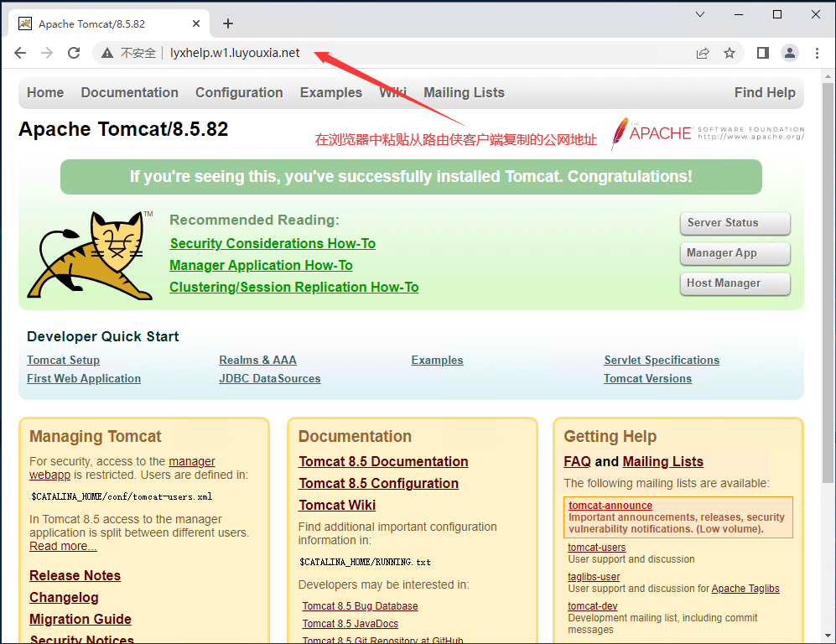Image resolution: width=836 pixels, height=644 pixels.
Task: Open the Apache Taglibs link
Action: (x=745, y=589)
